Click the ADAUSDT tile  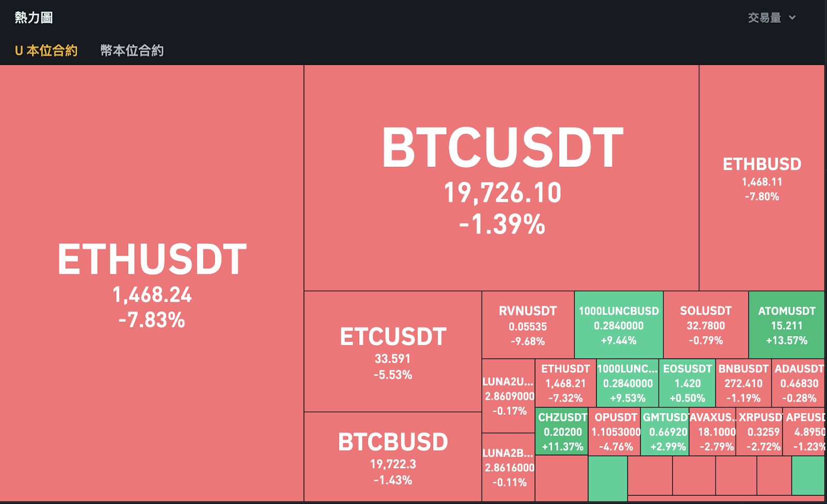pyautogui.click(x=799, y=383)
